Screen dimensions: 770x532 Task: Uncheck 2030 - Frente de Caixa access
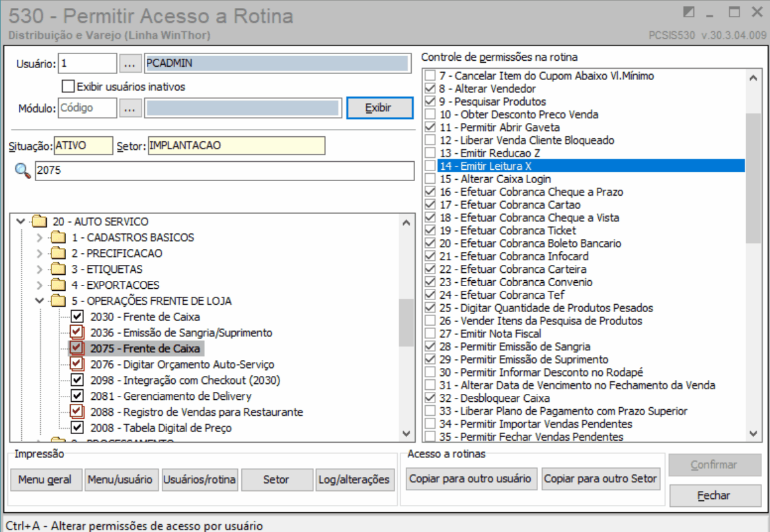(x=77, y=317)
